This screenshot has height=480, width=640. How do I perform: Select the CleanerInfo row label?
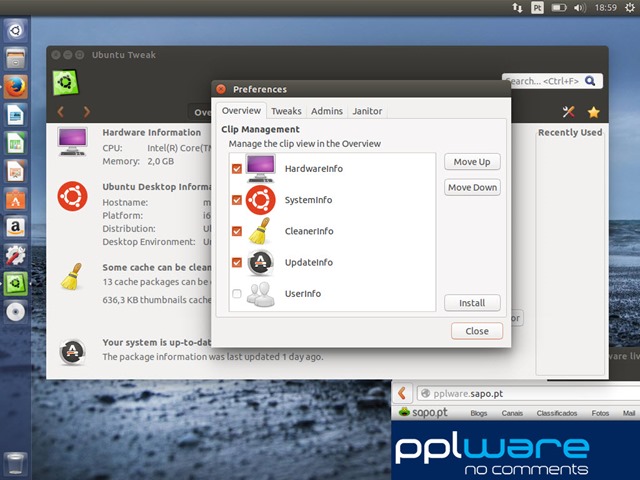[x=309, y=231]
